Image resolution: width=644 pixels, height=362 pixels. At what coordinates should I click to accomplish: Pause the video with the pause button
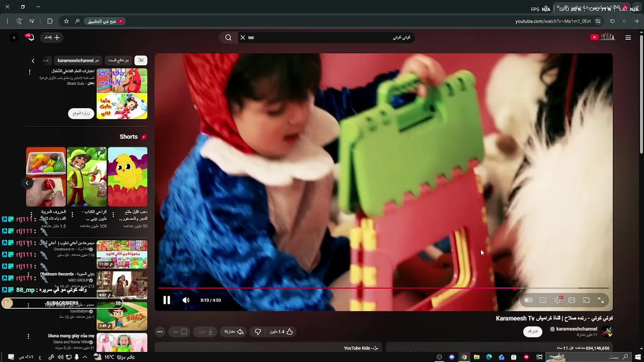click(x=167, y=300)
